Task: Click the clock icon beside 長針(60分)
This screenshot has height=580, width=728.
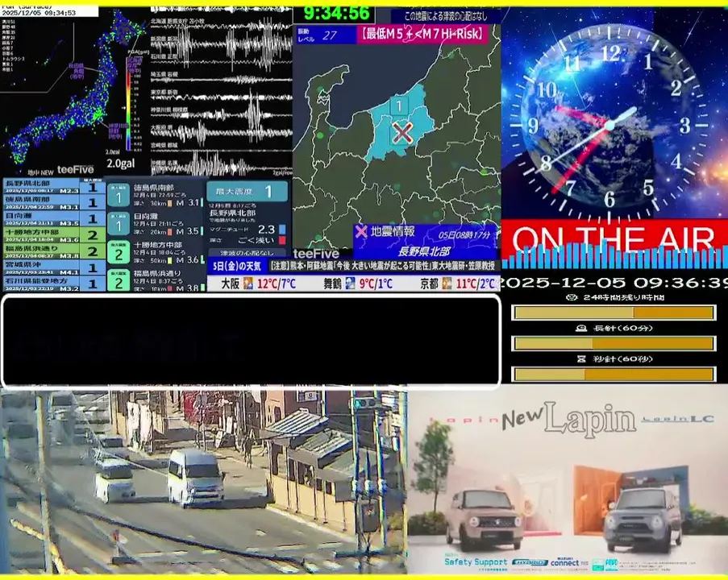Action: point(580,328)
